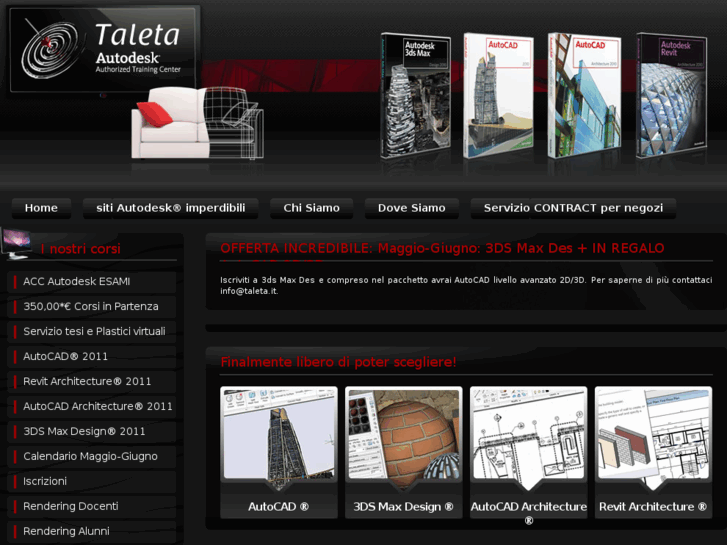Open Rendering Alunni gallery
This screenshot has width=727, height=545.
click(x=92, y=532)
